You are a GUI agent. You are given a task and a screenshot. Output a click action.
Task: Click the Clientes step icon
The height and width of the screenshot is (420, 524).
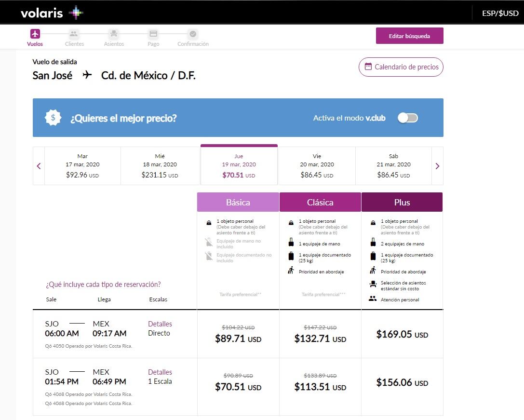point(74,34)
